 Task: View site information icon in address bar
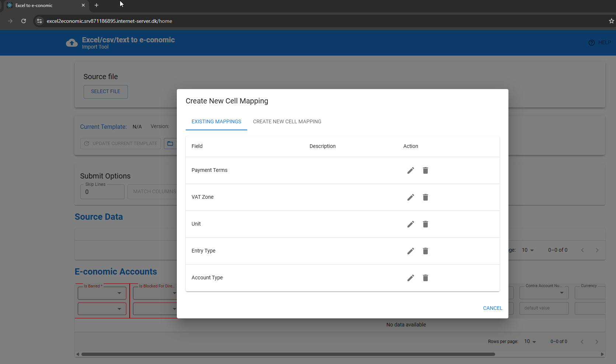click(39, 21)
